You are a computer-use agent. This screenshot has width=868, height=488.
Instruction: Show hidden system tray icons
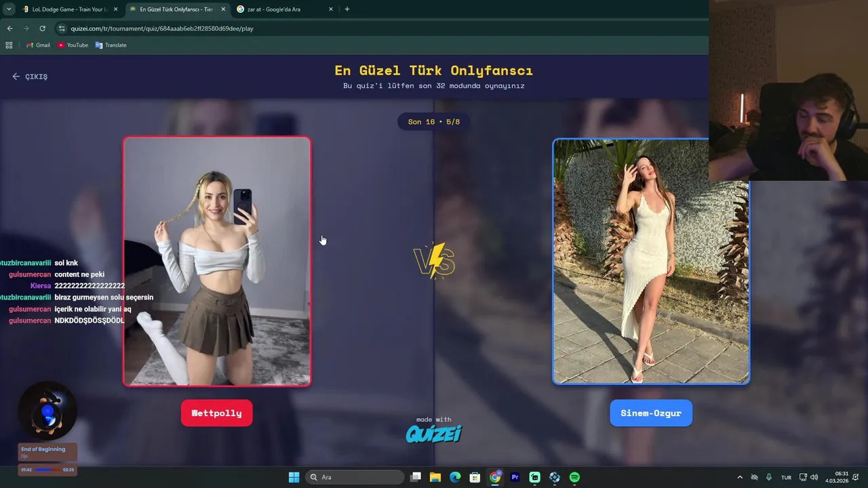(739, 477)
